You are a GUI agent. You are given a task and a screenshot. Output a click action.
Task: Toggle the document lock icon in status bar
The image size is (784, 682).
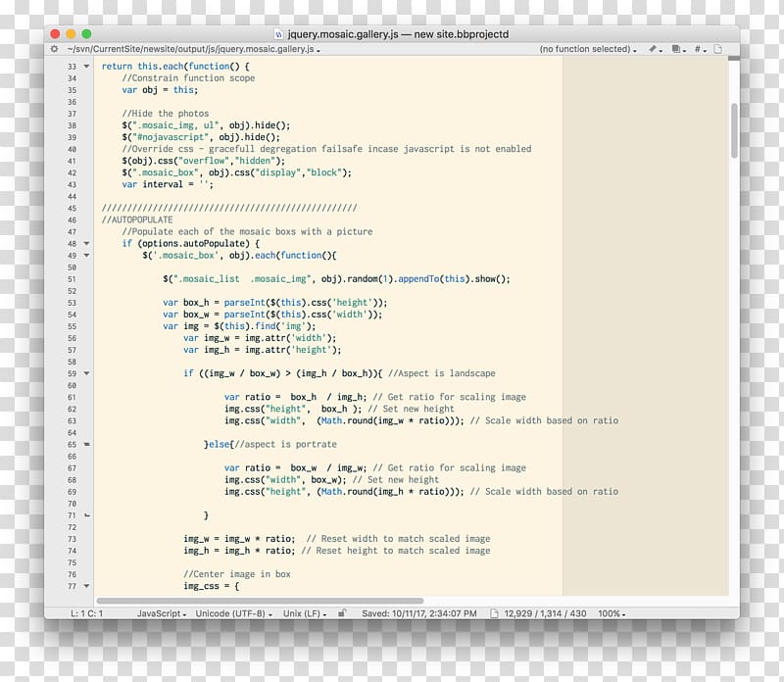(342, 613)
